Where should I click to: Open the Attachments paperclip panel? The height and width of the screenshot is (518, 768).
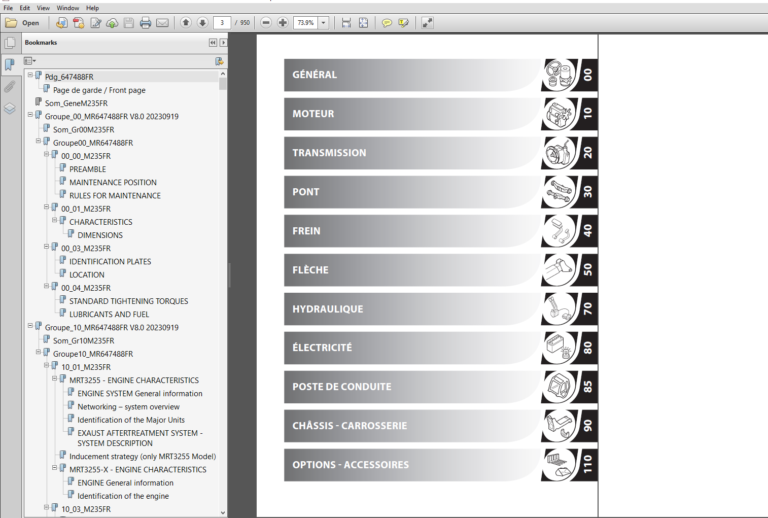10,87
